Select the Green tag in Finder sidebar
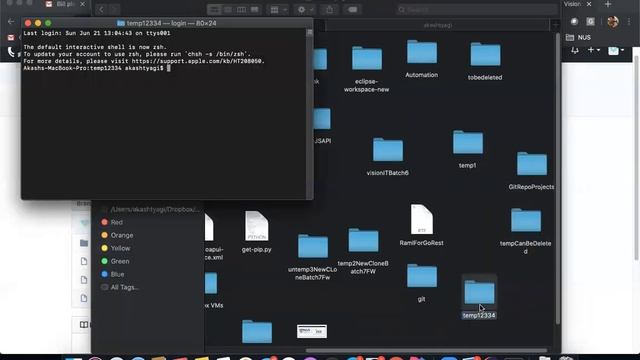This screenshot has height=360, width=640. click(x=115, y=261)
